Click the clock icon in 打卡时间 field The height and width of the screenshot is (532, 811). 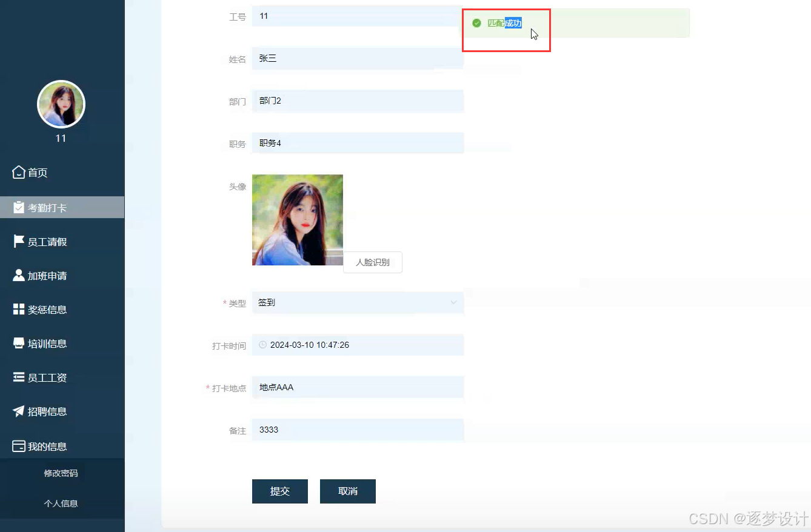pos(262,345)
